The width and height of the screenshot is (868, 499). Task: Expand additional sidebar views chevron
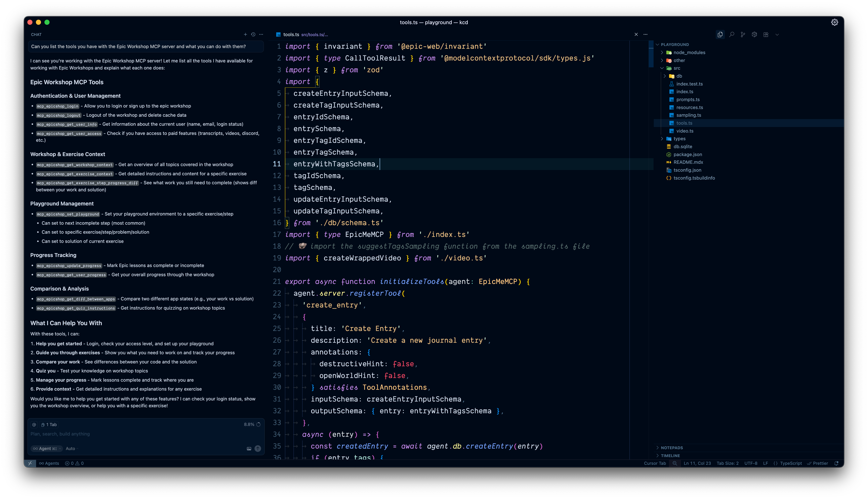tap(777, 35)
